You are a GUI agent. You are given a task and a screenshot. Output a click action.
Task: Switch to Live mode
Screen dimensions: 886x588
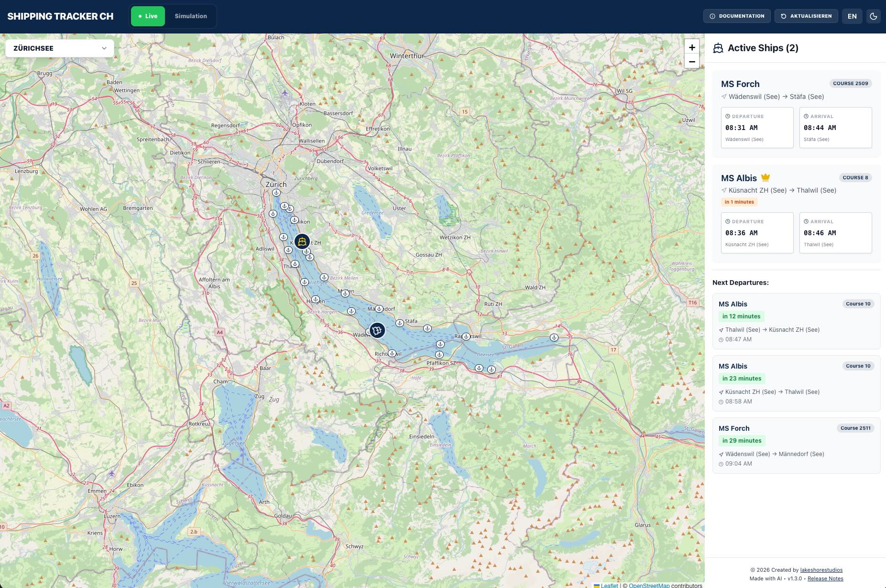148,16
